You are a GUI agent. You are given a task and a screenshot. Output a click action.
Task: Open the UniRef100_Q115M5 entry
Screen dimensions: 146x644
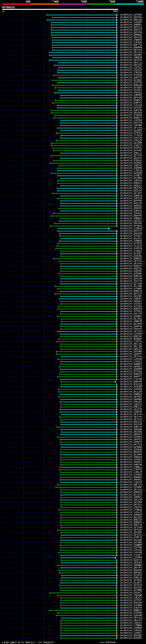tap(131, 143)
